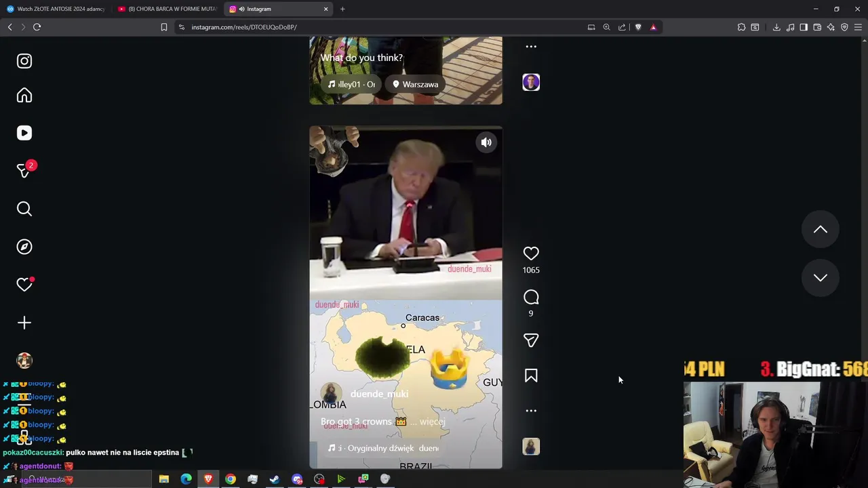Share the duende_muki reel
Screen dimensions: 868x488
531,340
